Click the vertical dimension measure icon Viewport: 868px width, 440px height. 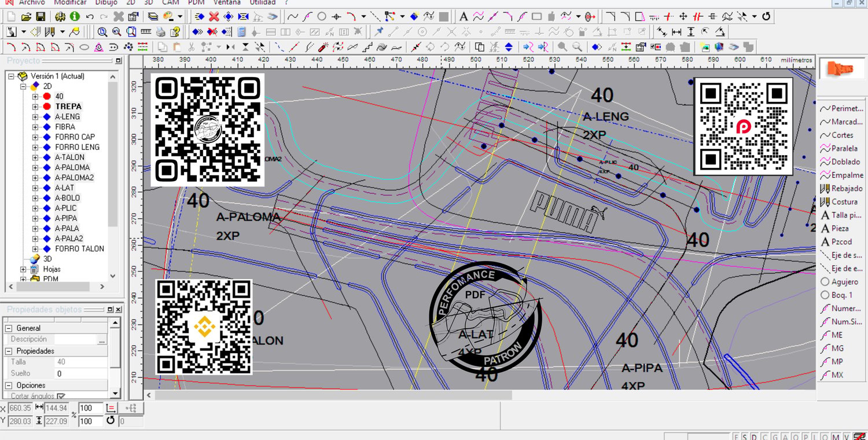pos(690,31)
